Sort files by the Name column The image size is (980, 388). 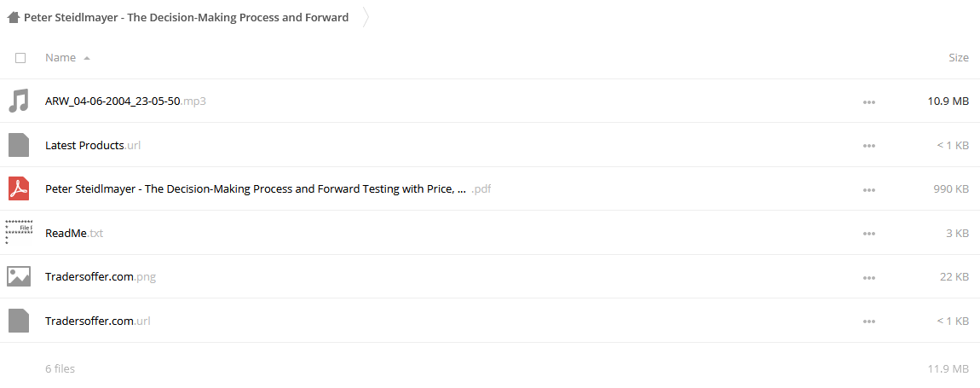click(61, 58)
